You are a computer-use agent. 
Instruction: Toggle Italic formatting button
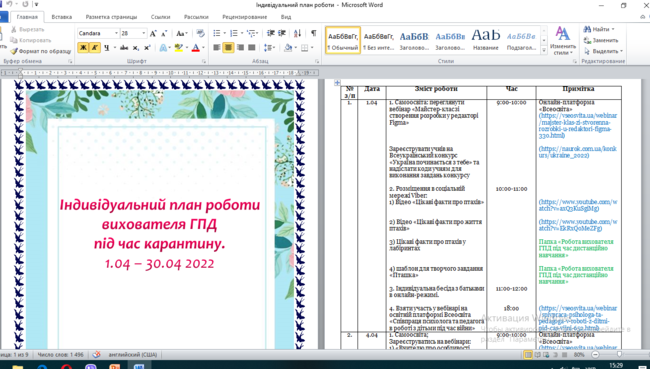pyautogui.click(x=95, y=48)
